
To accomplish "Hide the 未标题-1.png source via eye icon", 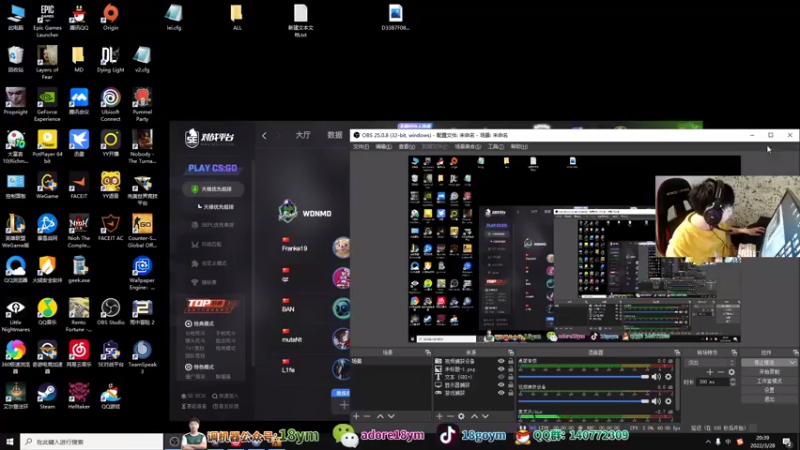I will point(501,369).
